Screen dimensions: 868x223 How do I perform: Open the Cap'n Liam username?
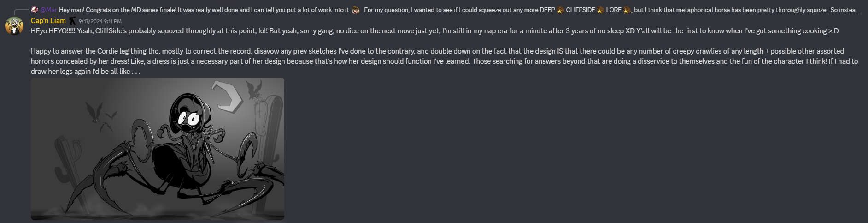[48, 21]
